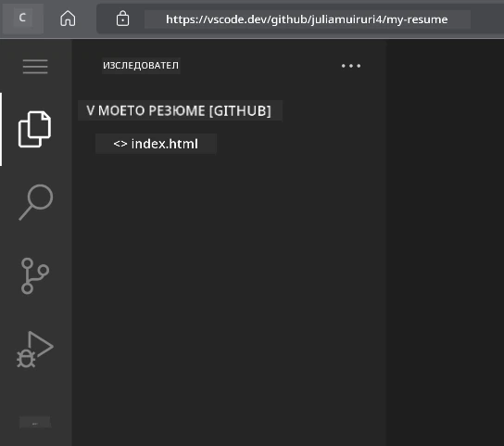Open the Run and Debug view
Screen dimensions: 504x446
coord(35,350)
